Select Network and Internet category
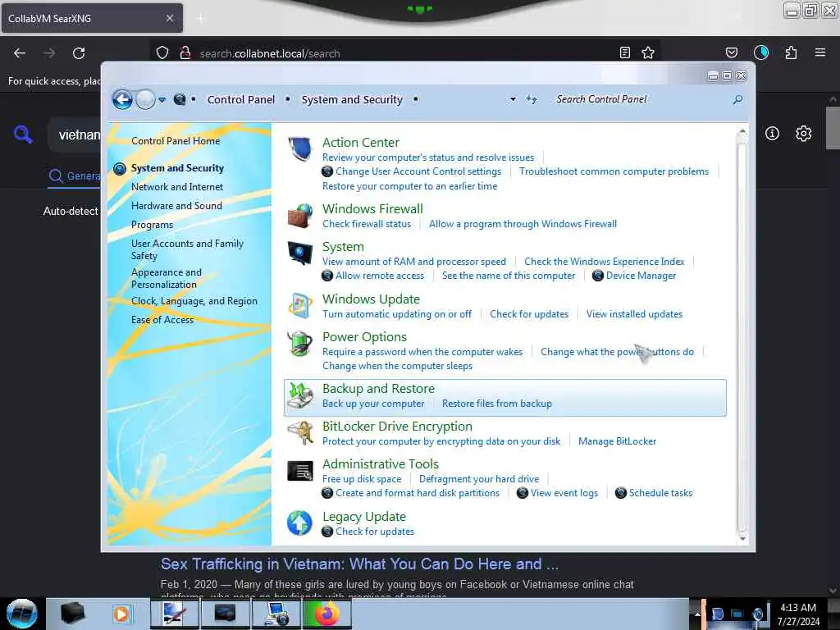840x630 pixels. [x=177, y=187]
